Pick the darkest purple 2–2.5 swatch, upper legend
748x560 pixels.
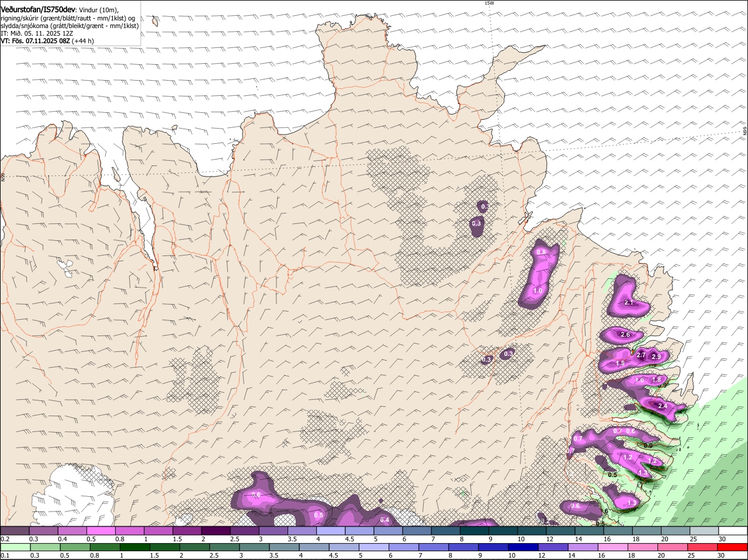click(x=216, y=531)
